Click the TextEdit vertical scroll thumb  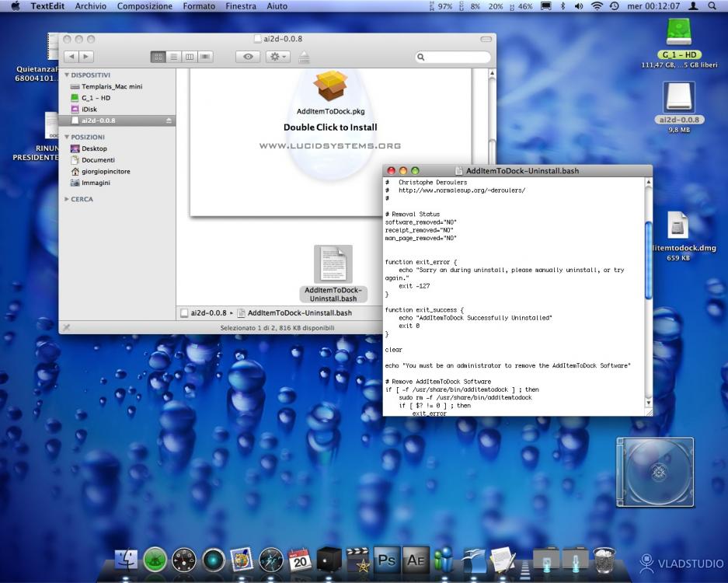[x=649, y=260]
